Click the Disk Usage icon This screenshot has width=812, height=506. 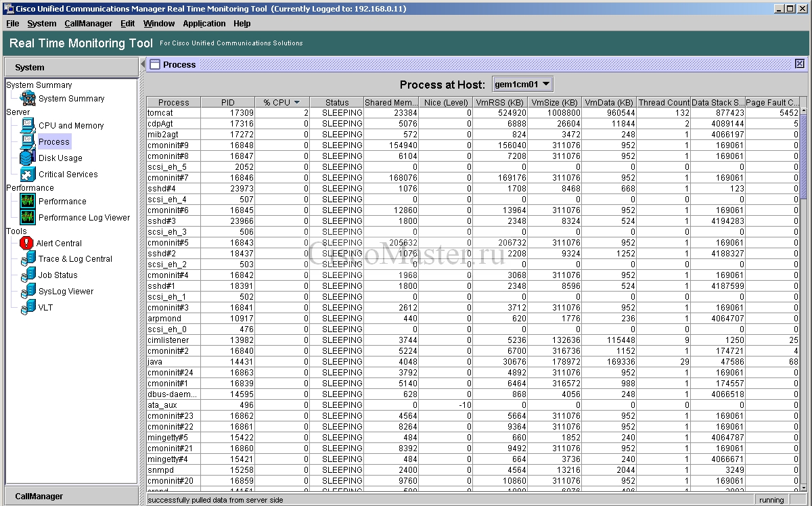(x=28, y=158)
